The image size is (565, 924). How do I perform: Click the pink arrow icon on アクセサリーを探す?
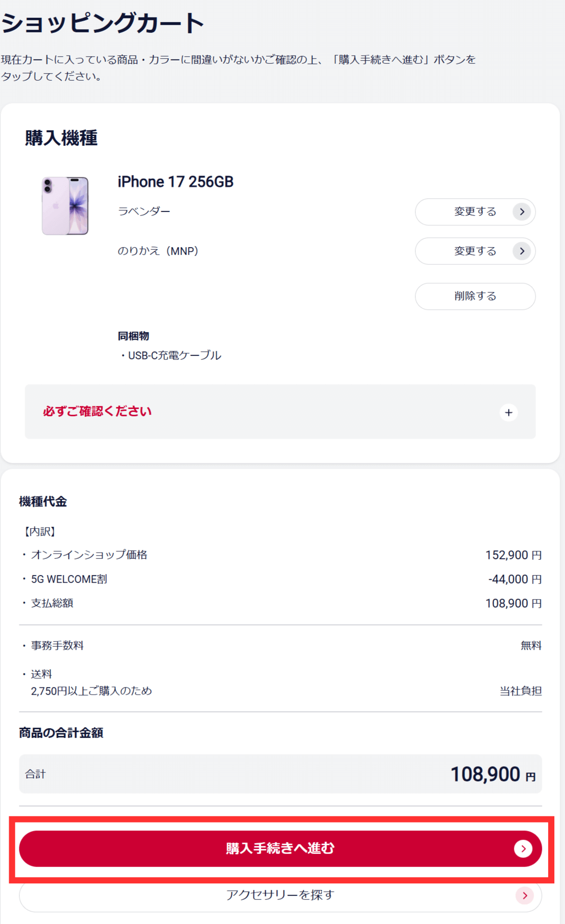pyautogui.click(x=524, y=896)
